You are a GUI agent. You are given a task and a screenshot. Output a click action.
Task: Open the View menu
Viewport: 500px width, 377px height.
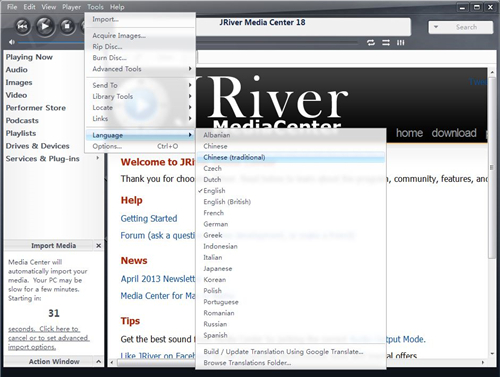click(x=49, y=7)
